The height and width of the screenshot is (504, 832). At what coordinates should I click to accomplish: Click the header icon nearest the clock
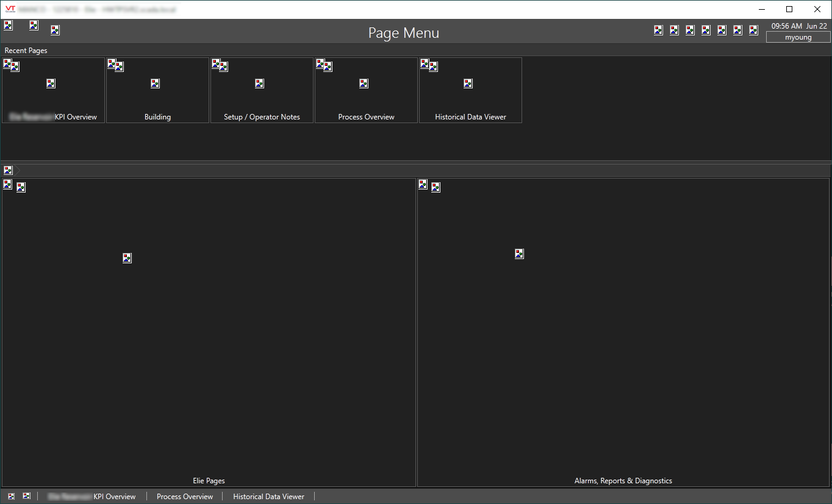point(753,30)
